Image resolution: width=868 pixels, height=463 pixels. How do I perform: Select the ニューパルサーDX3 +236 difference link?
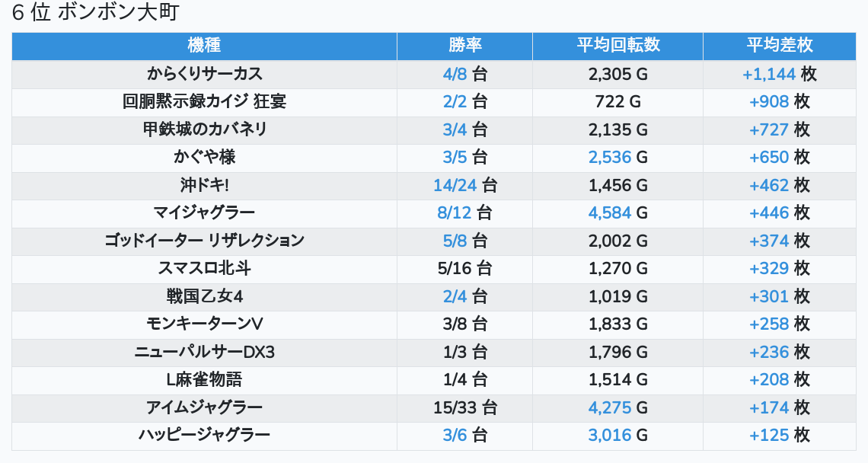tap(769, 352)
